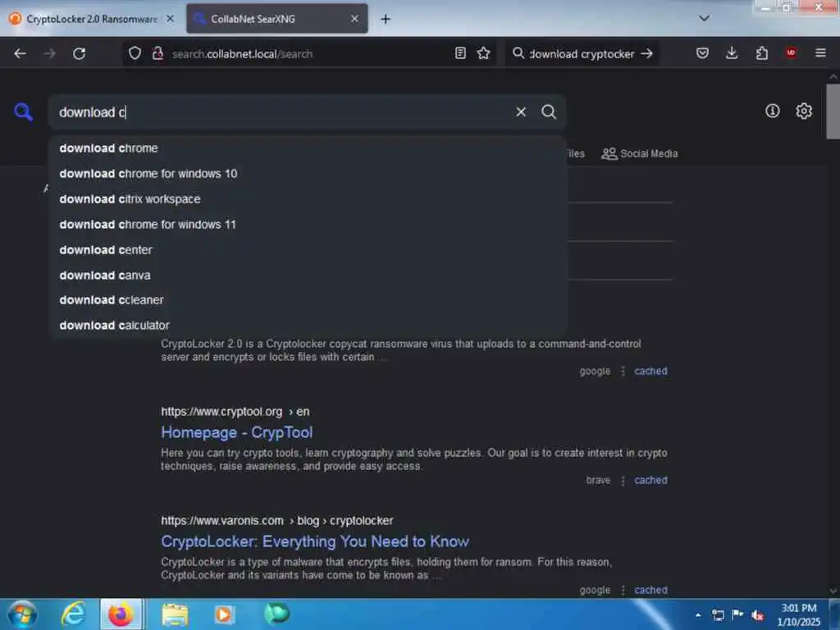This screenshot has height=630, width=840.
Task: Bookmark this page with the star
Action: (484, 53)
